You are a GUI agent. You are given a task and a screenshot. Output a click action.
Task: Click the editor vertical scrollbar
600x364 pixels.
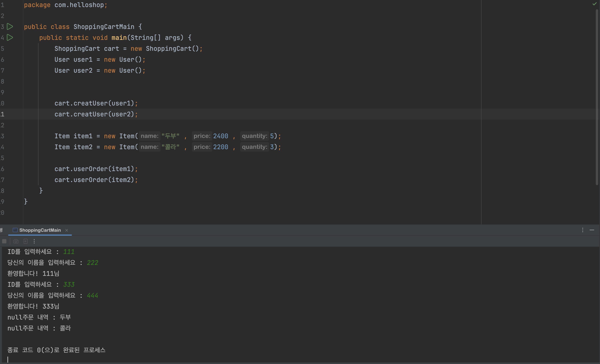597,97
